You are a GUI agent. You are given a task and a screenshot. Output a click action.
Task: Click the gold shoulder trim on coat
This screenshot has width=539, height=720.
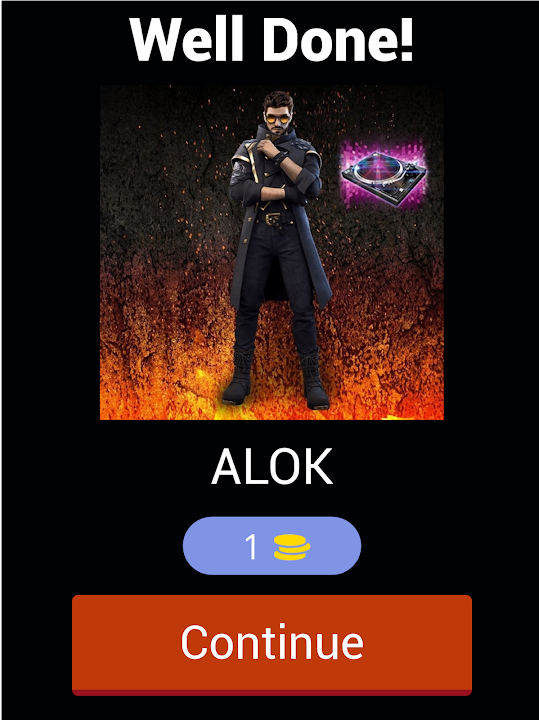click(x=242, y=159)
